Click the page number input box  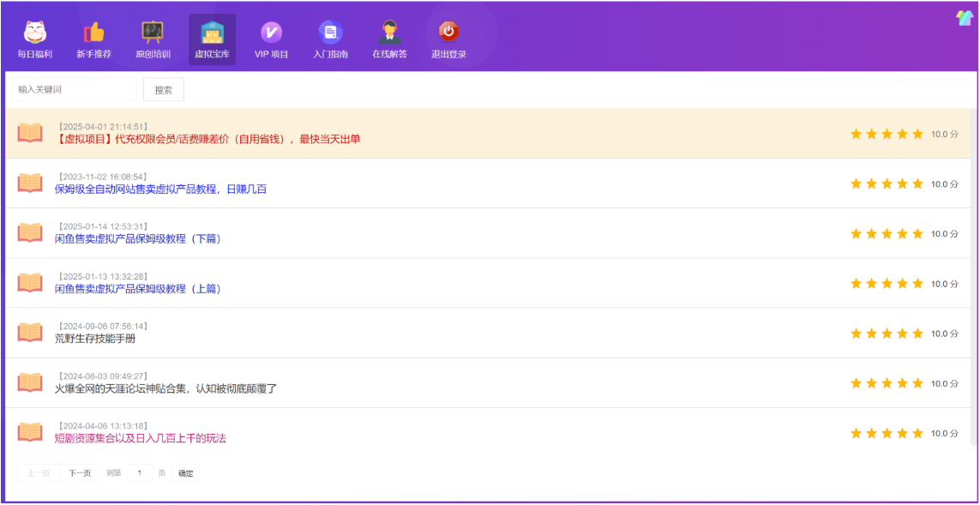(139, 473)
